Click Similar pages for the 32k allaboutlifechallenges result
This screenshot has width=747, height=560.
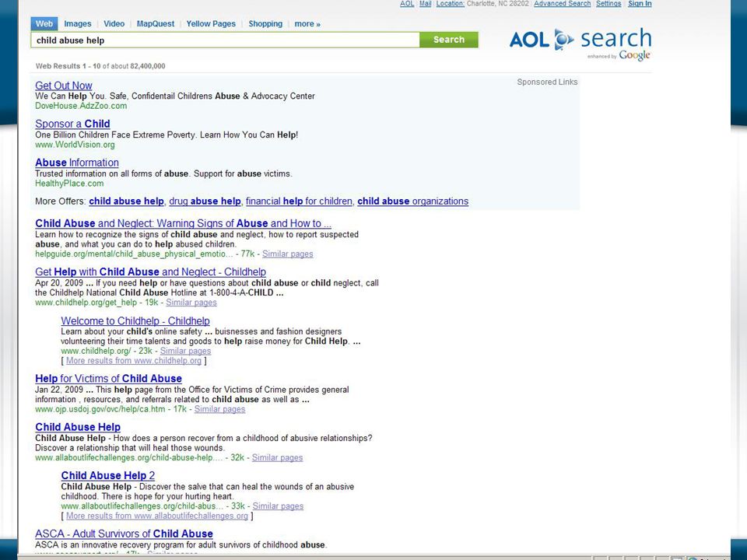pyautogui.click(x=277, y=457)
